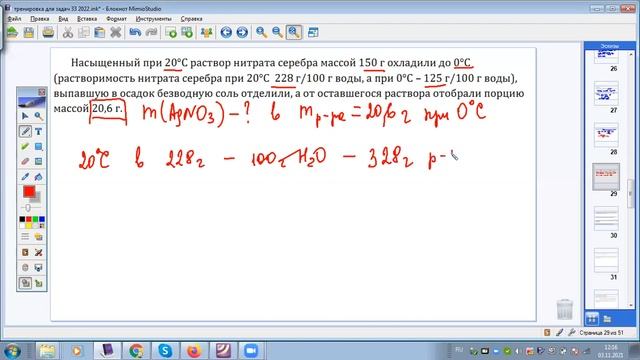Viewport: 640px width, 360px height.
Task: Open Skype from the taskbar
Action: [165, 351]
